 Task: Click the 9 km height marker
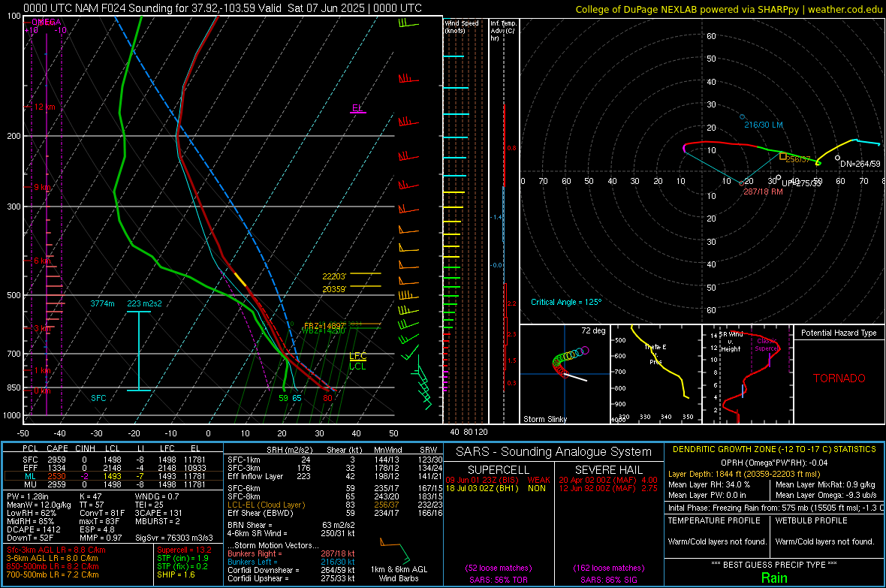coord(42,187)
